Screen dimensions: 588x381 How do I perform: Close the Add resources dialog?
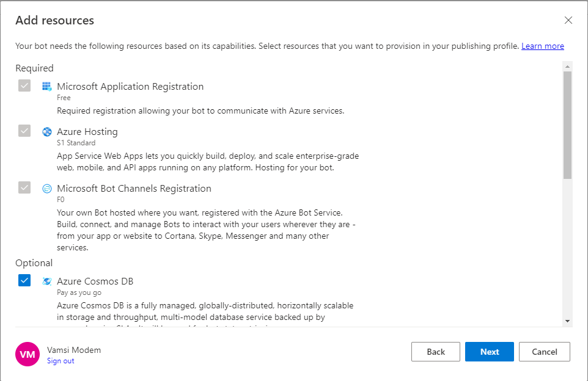click(x=568, y=20)
